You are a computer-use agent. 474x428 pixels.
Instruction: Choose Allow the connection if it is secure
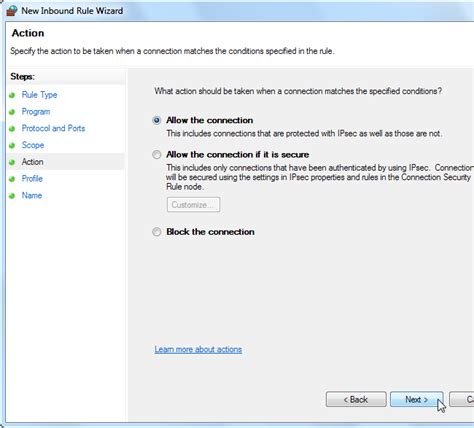click(157, 155)
